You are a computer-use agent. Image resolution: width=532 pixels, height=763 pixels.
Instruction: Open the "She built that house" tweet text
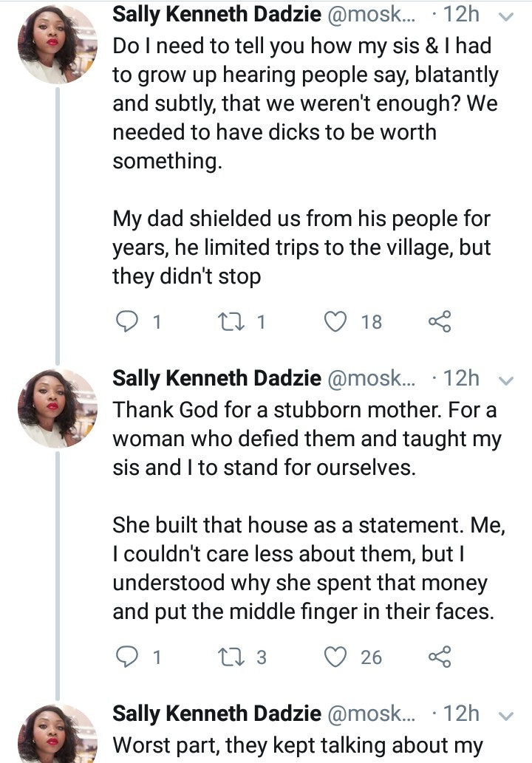click(x=303, y=567)
